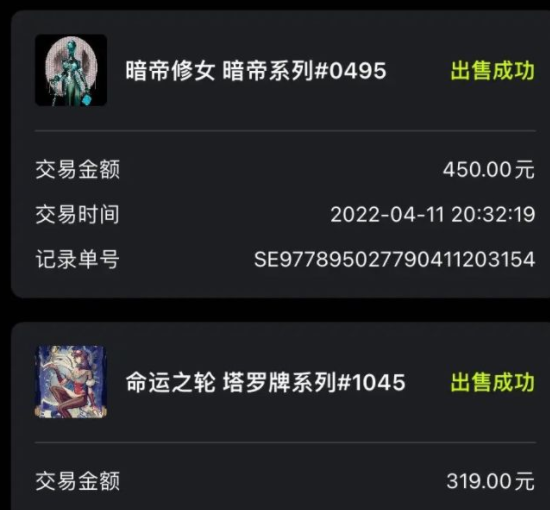
Task: Click the divider under 命运之轮 header
Action: (x=285, y=443)
